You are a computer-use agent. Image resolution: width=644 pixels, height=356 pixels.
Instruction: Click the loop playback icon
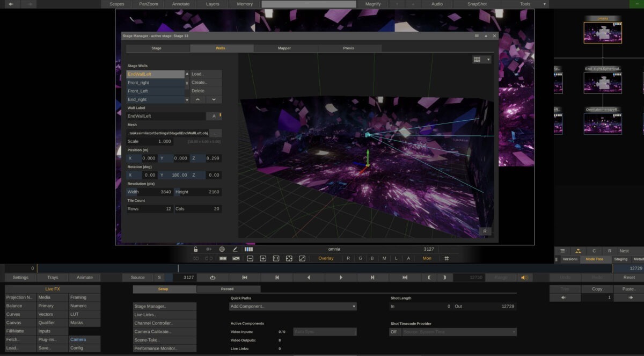[x=213, y=278]
